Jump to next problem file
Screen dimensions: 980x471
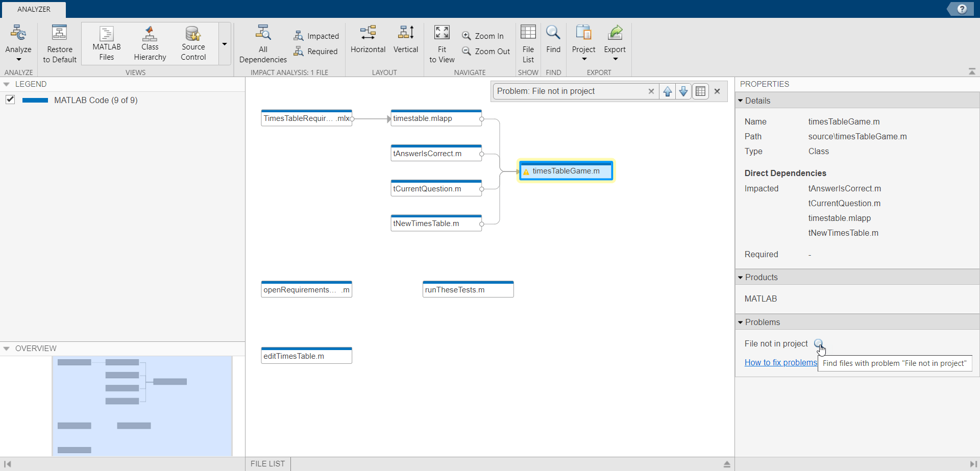point(683,91)
